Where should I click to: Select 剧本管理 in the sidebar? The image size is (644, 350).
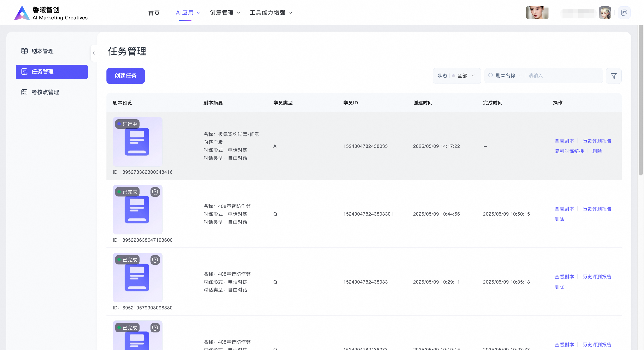tap(51, 51)
